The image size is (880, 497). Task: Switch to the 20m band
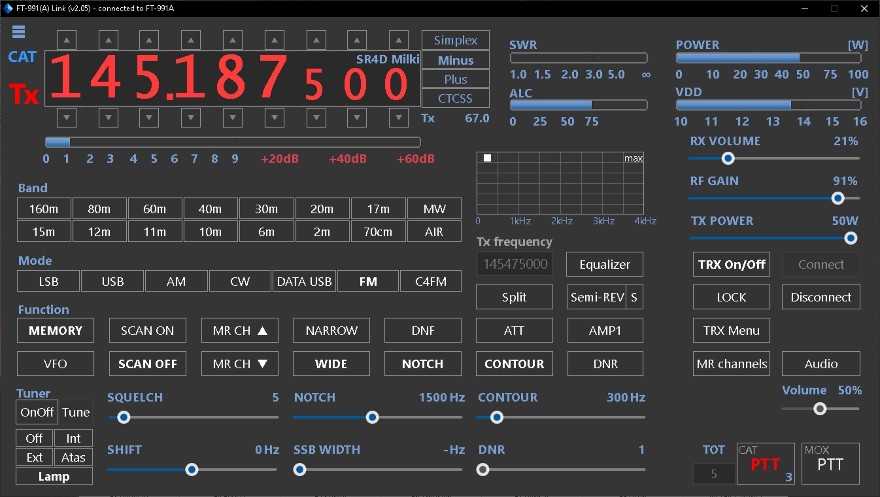pyautogui.click(x=322, y=209)
